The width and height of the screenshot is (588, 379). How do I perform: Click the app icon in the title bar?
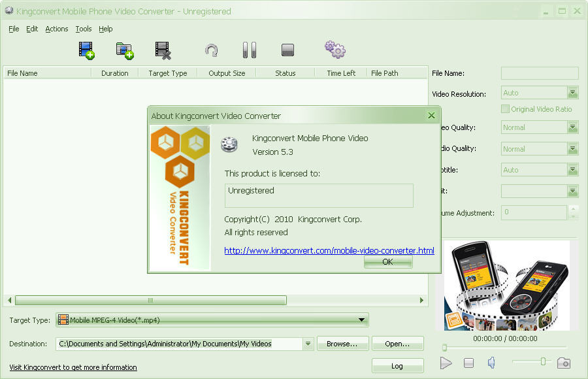tap(9, 10)
